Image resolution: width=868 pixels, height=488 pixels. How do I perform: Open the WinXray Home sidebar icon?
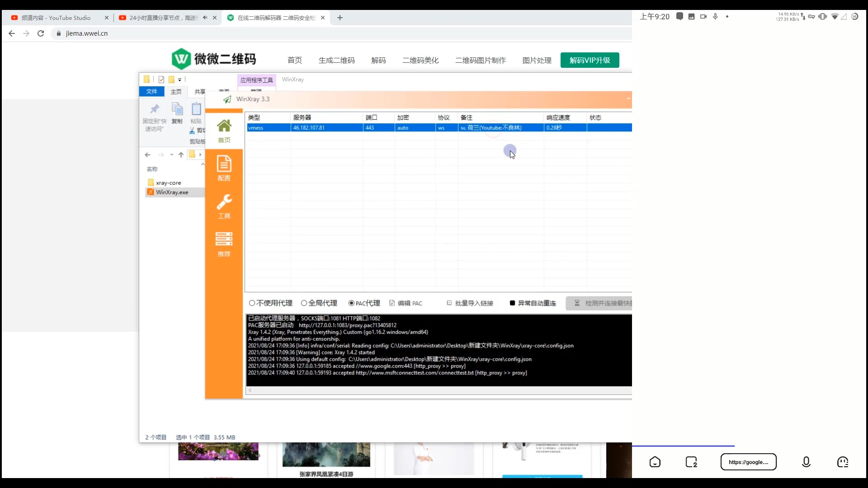(x=224, y=131)
